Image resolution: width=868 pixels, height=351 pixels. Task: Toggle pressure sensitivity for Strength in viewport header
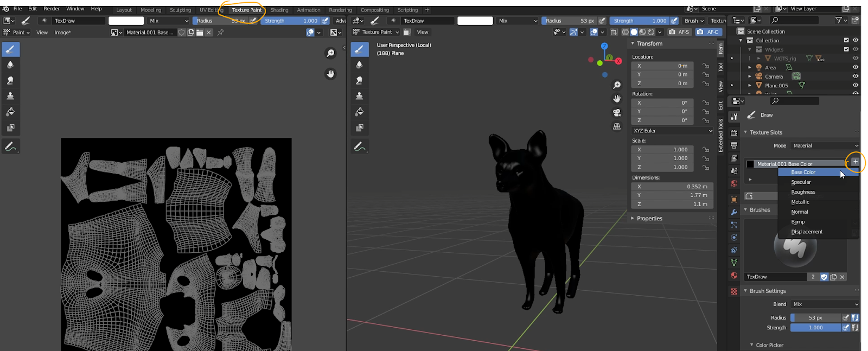(x=674, y=21)
